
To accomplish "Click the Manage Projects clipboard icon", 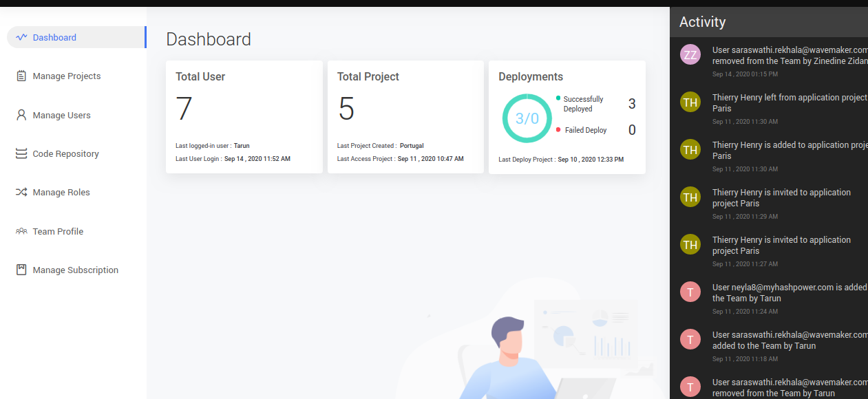I will click(x=21, y=76).
